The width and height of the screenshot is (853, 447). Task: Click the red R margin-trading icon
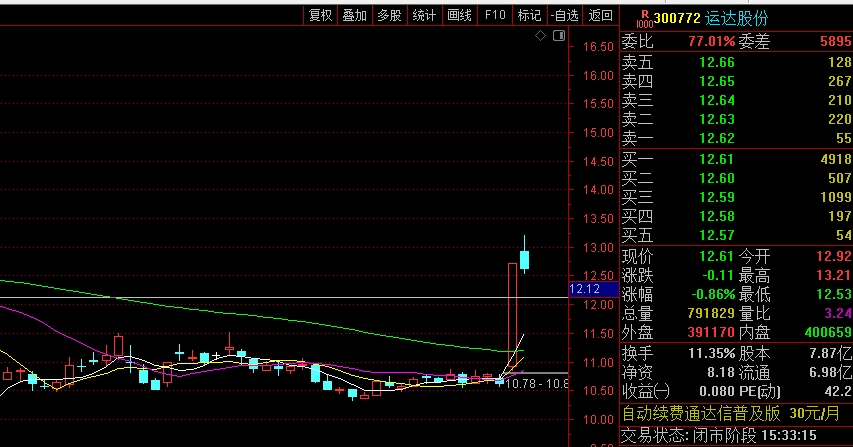tap(645, 19)
